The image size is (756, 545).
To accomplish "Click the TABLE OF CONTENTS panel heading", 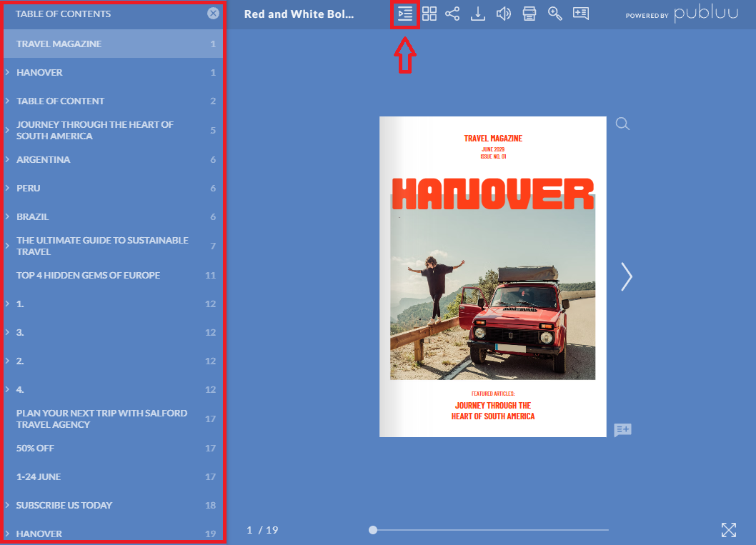I will point(63,14).
